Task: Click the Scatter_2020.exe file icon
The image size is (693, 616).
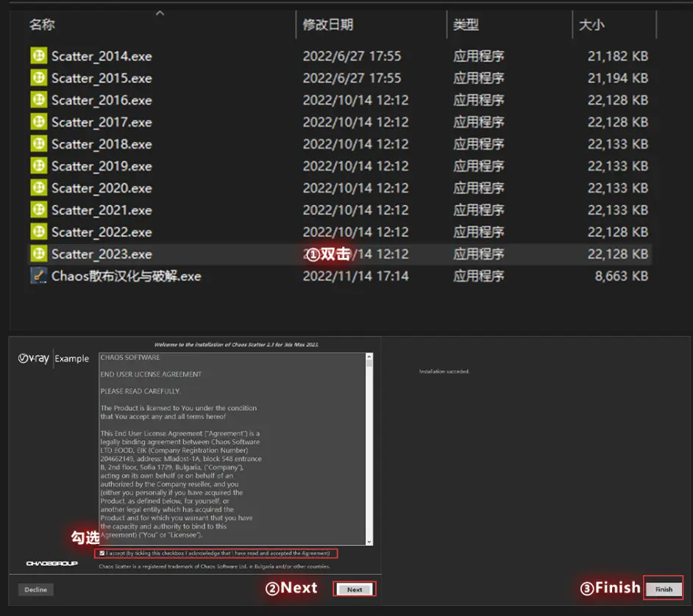Action: pyautogui.click(x=39, y=187)
